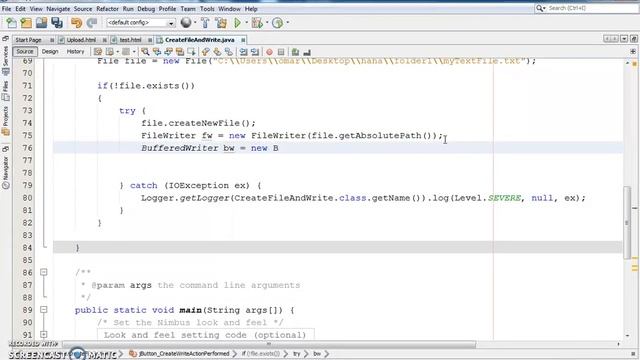Screen dimensions: 640x360
Task: Open the document list dropdown arrow
Action: (624, 39)
